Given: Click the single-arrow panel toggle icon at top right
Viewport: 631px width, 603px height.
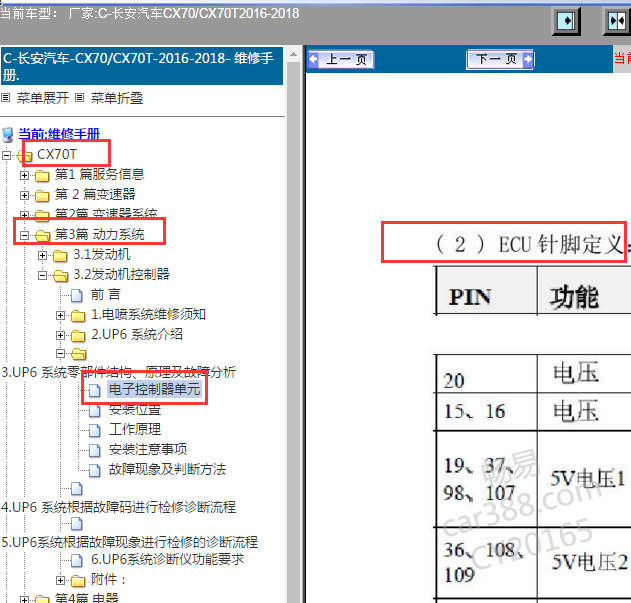Looking at the screenshot, I should coord(566,21).
